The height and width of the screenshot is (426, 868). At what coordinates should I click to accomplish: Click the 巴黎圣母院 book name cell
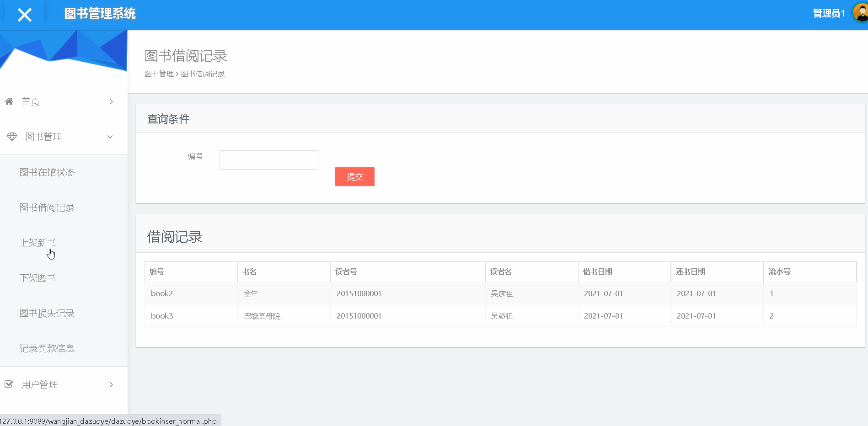pyautogui.click(x=284, y=316)
